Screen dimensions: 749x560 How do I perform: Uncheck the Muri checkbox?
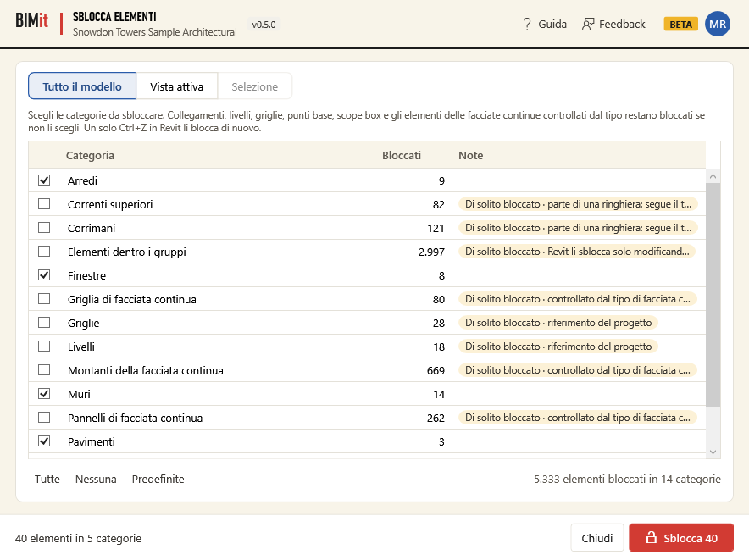44,394
